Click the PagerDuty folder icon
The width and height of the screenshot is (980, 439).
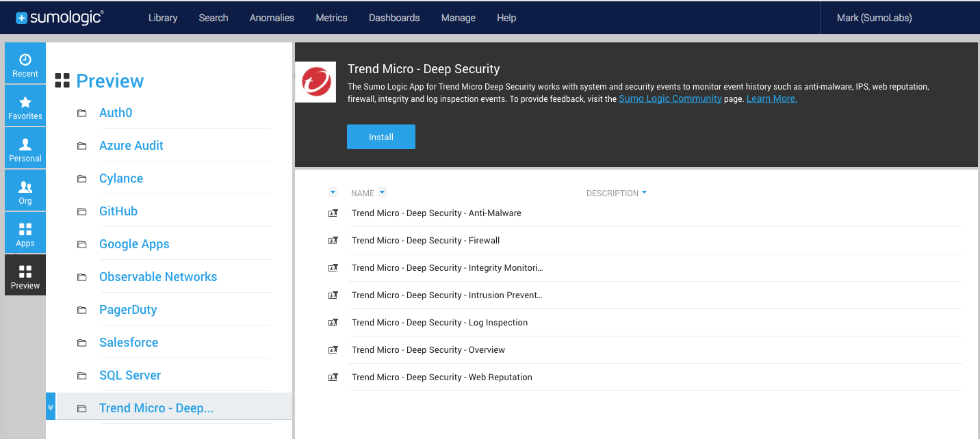(x=82, y=310)
